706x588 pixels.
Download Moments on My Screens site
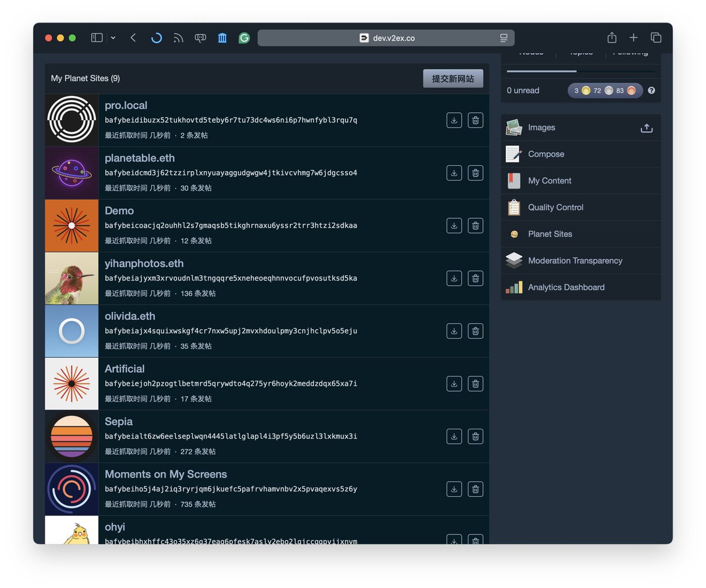point(454,489)
